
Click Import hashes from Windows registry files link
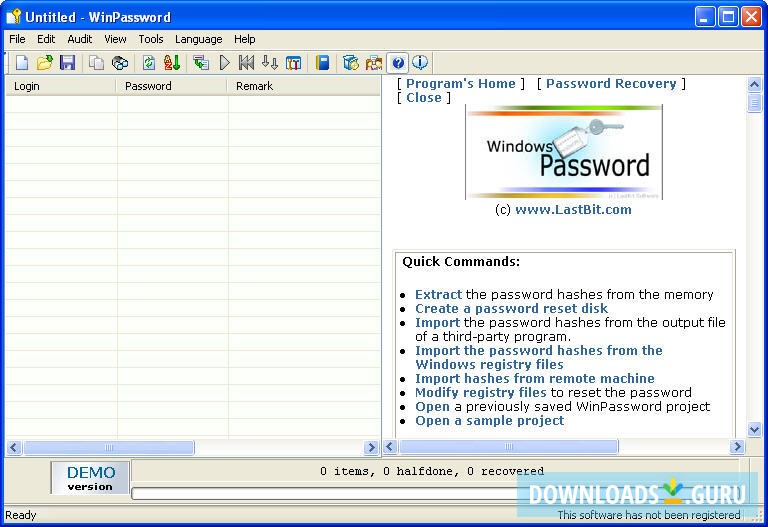pos(539,358)
